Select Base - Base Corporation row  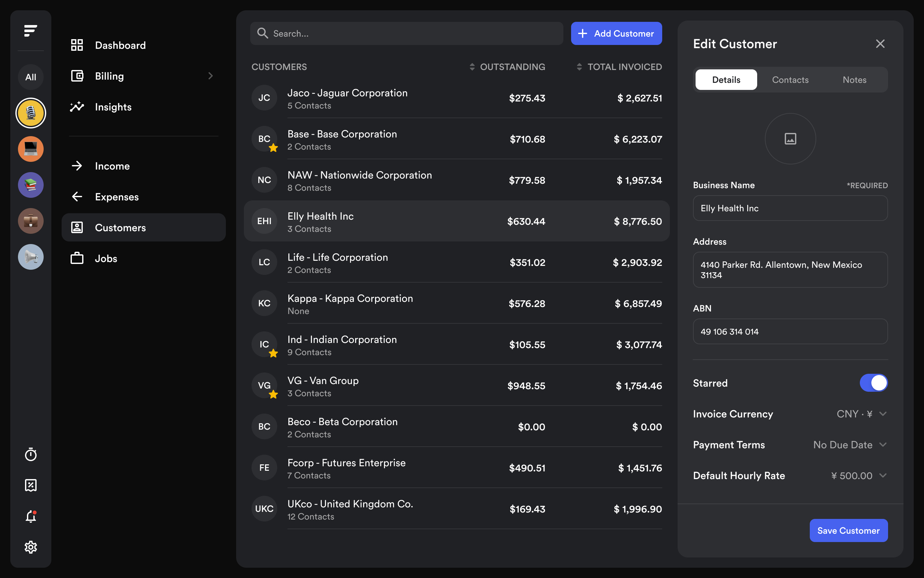tap(457, 139)
